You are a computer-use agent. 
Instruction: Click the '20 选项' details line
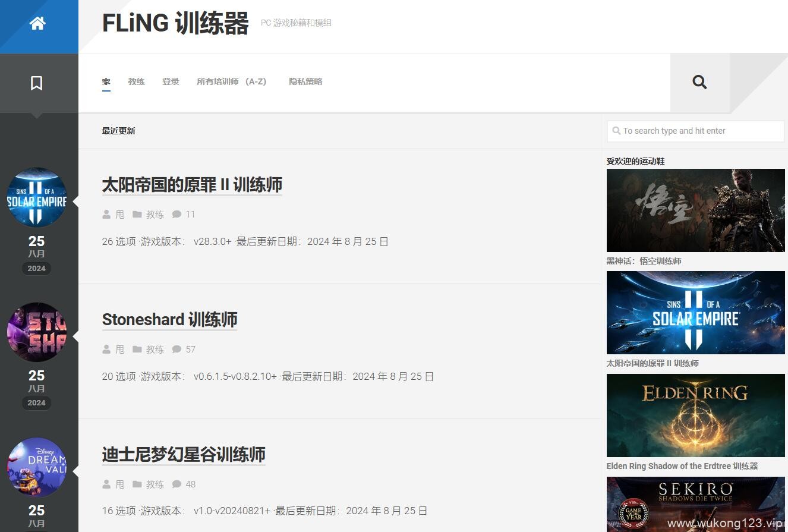pos(268,377)
